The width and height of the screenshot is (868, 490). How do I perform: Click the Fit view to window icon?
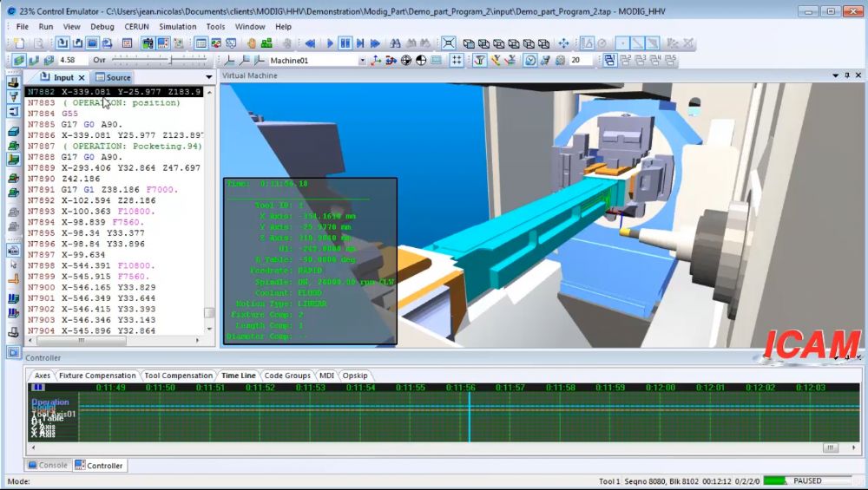point(448,43)
